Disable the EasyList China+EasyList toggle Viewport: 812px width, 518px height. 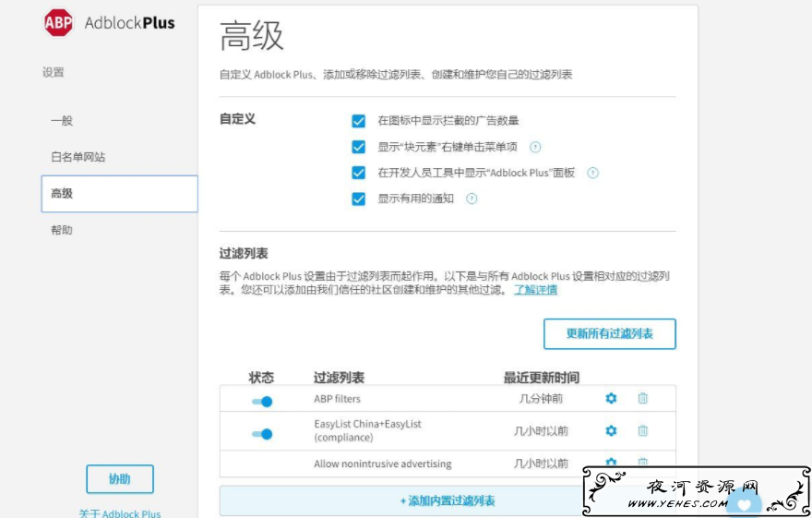pos(262,434)
